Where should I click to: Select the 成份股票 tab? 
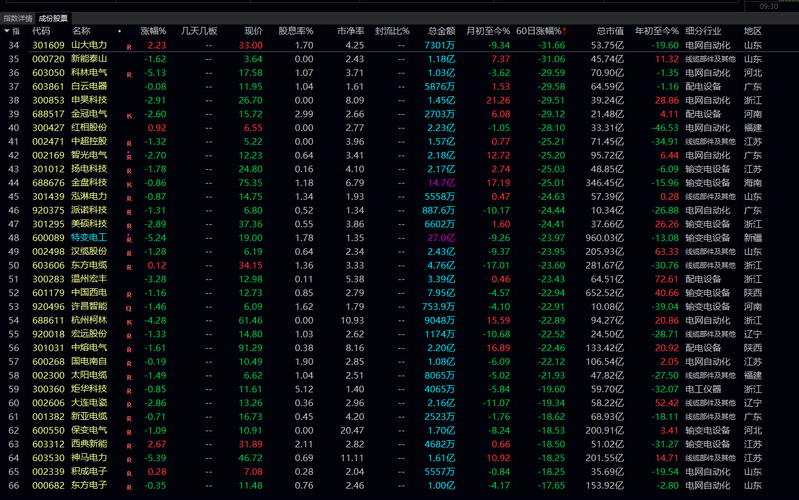(53, 18)
